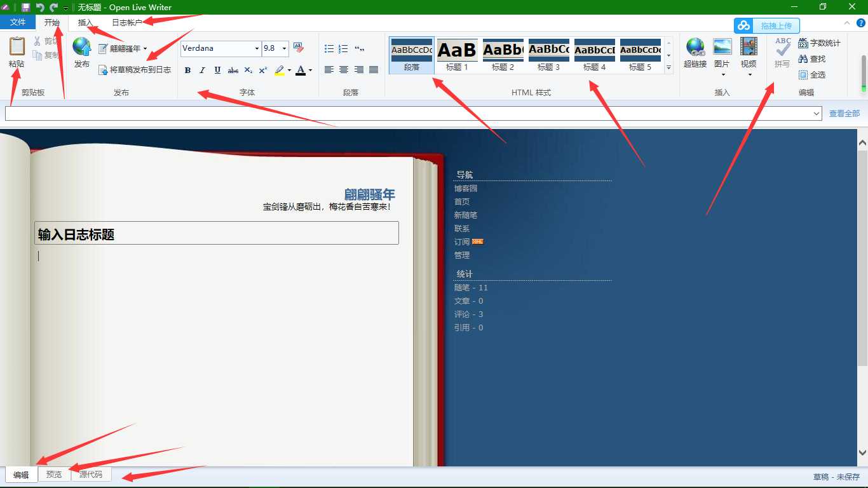The width and height of the screenshot is (868, 488).
Task: Click the clear formatting eraser icon
Action: point(299,48)
